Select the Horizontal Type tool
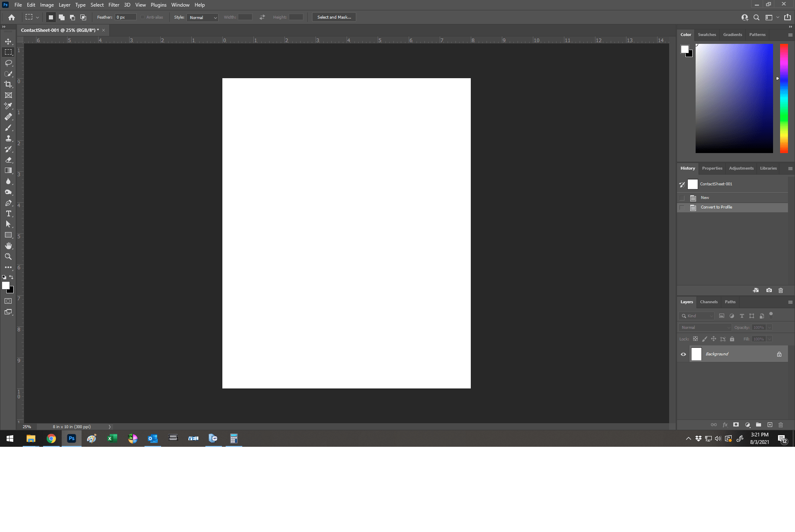Viewport: 795px width, 532px height. point(8,213)
